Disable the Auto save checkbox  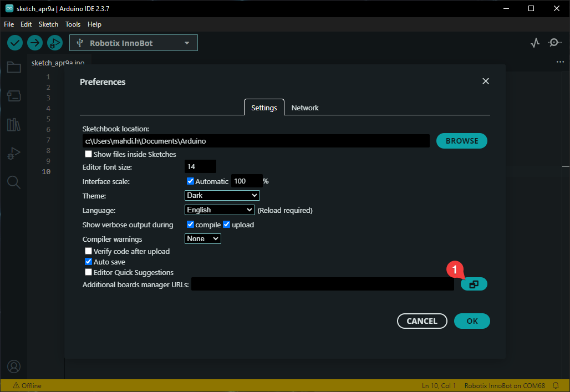[x=88, y=262]
